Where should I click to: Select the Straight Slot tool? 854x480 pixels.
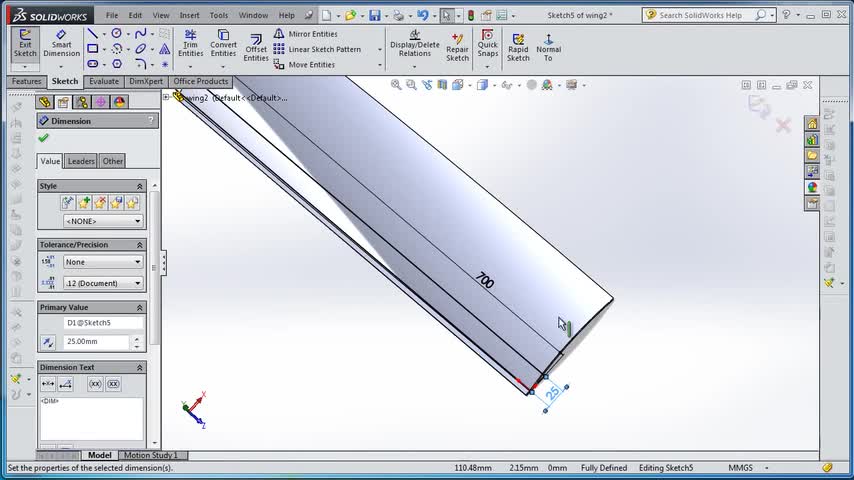point(93,64)
